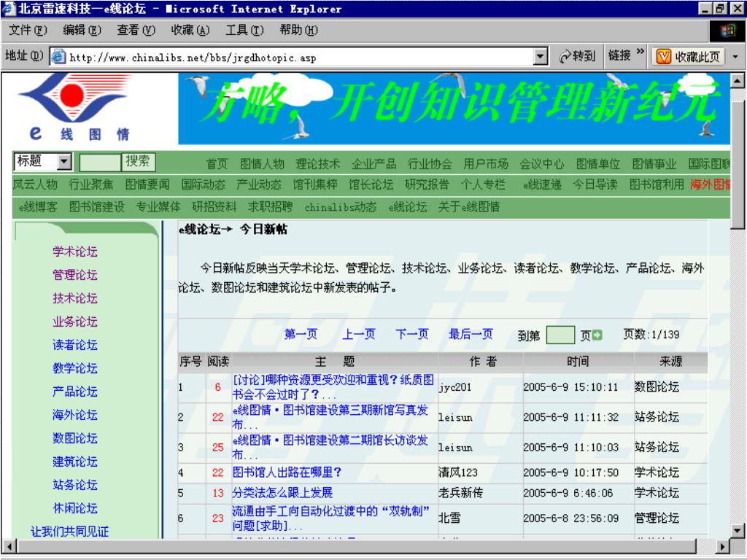
Task: Go to 下一页 link
Action: point(412,334)
